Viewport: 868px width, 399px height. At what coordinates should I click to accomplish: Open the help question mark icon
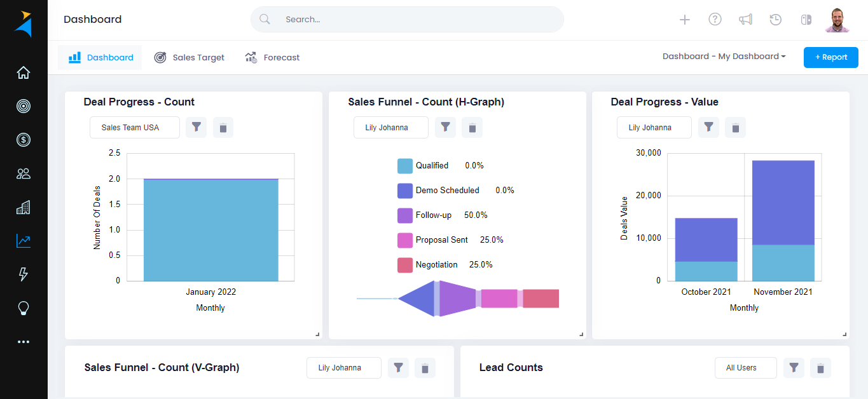[x=715, y=20]
